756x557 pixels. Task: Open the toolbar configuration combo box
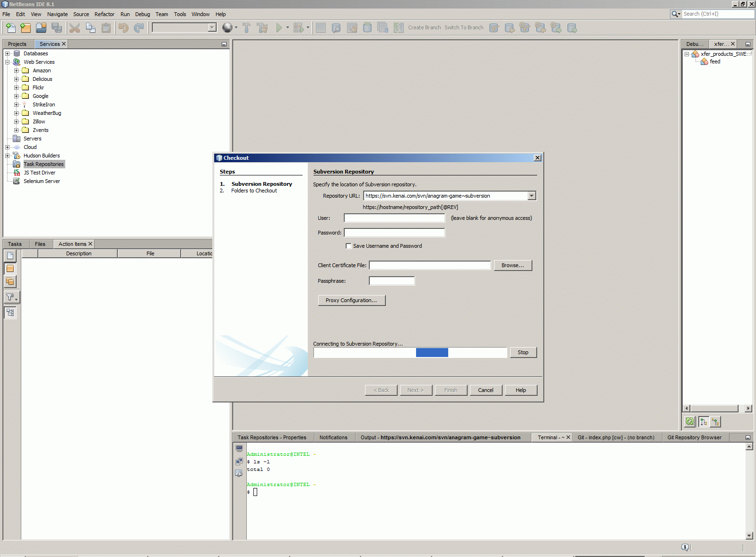click(184, 27)
